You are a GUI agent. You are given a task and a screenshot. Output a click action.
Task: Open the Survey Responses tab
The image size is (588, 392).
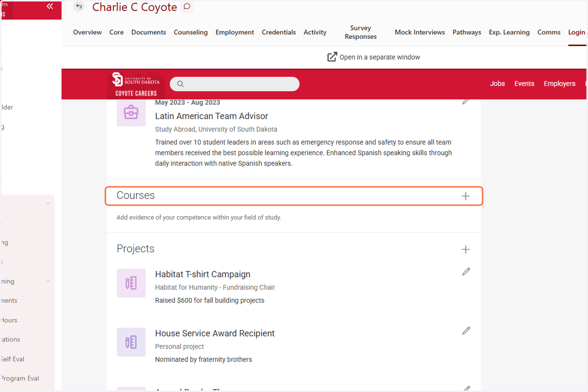(361, 32)
